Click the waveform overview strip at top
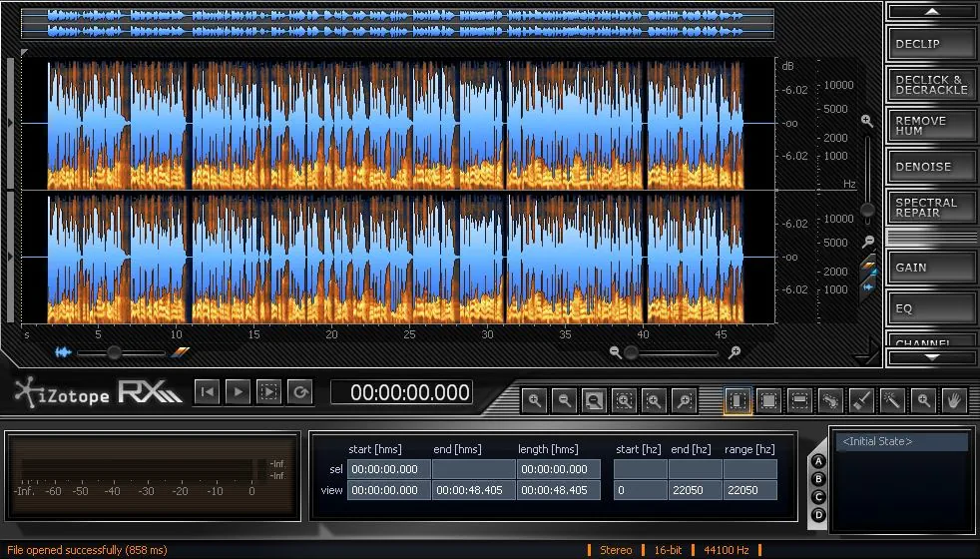This screenshot has width=980, height=559. (x=397, y=23)
